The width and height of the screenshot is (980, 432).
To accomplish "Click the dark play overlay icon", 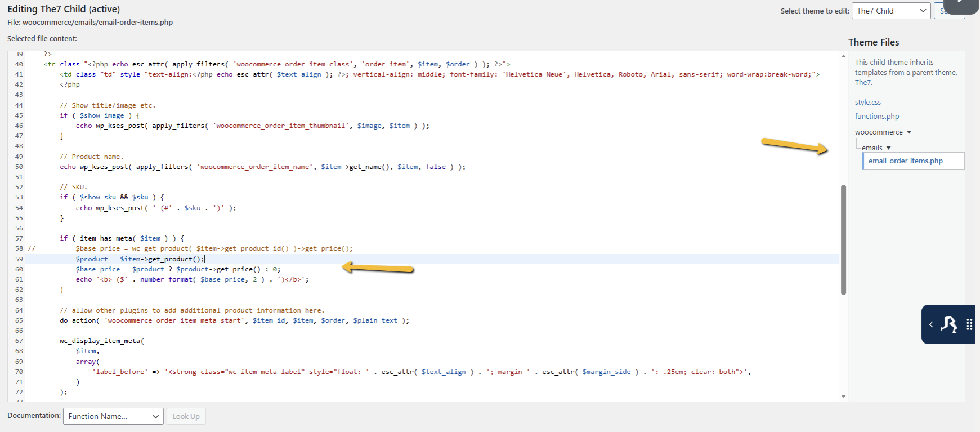I will [x=961, y=5].
